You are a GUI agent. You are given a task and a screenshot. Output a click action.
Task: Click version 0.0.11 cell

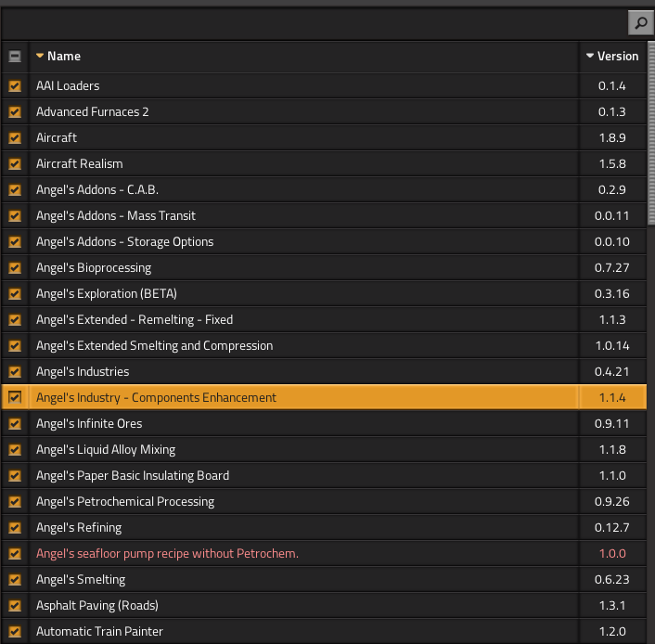612,215
